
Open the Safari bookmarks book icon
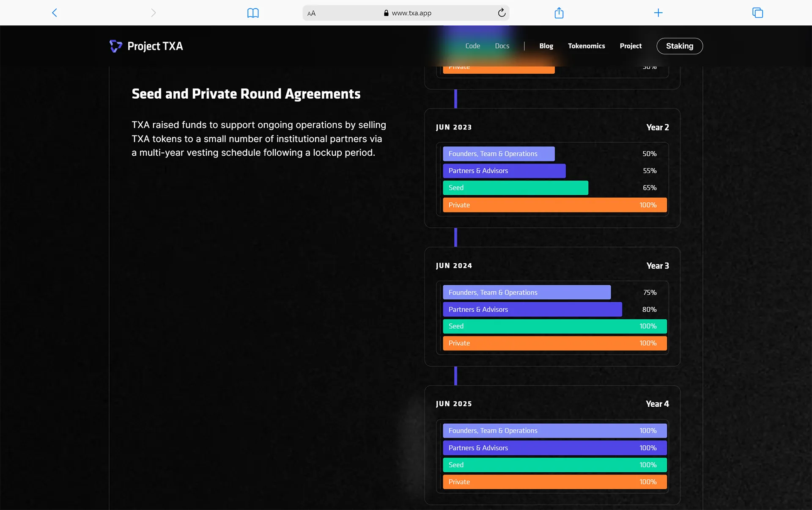(x=253, y=13)
